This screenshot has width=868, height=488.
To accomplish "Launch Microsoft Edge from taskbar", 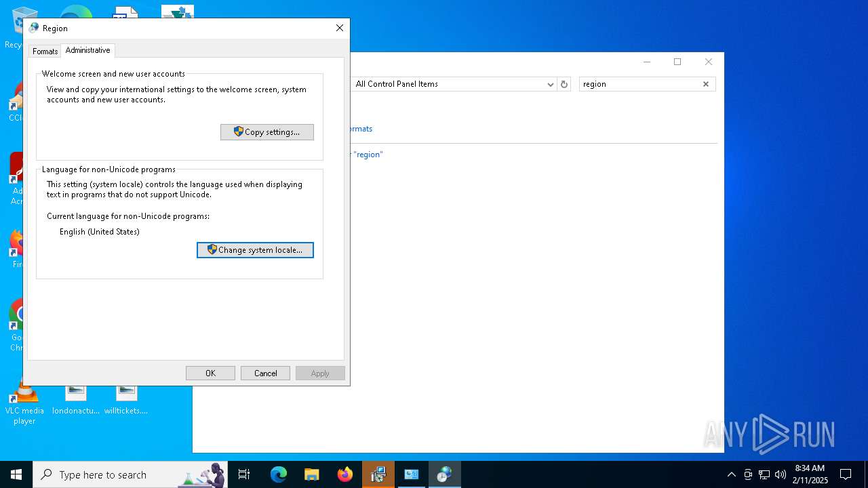I will tap(279, 474).
